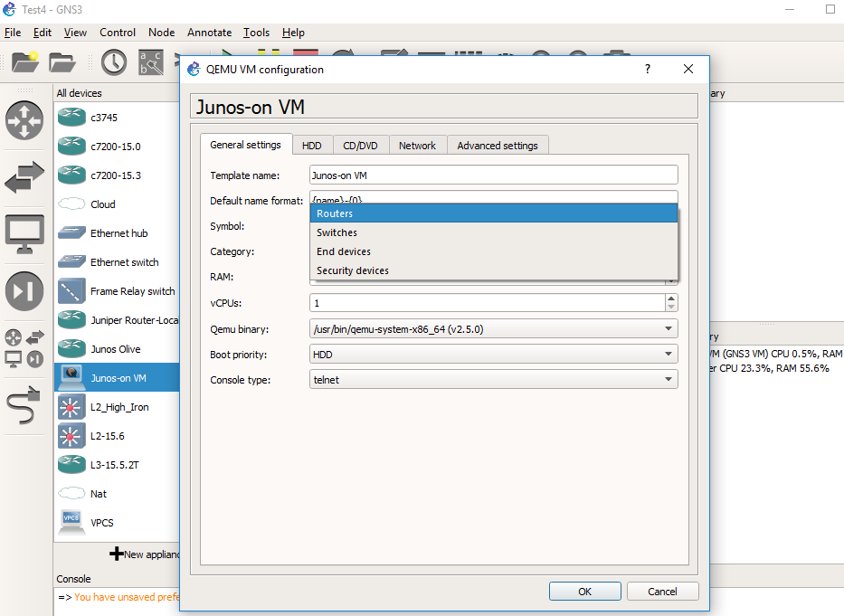Select the c3745 router icon
844x616 pixels.
(71, 118)
